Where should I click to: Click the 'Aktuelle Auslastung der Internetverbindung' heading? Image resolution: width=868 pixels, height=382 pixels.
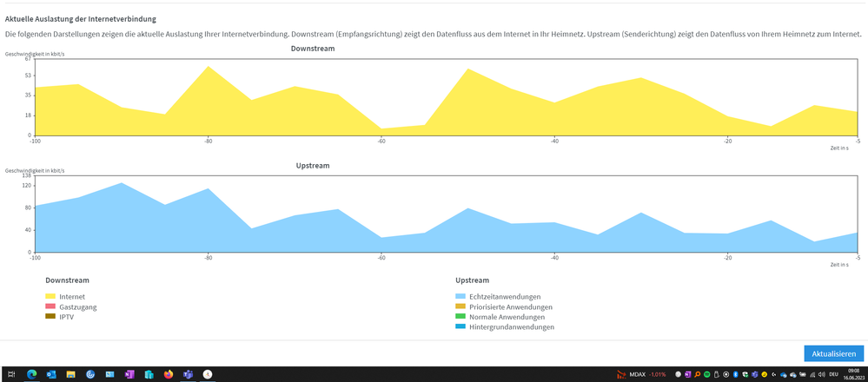pos(80,19)
